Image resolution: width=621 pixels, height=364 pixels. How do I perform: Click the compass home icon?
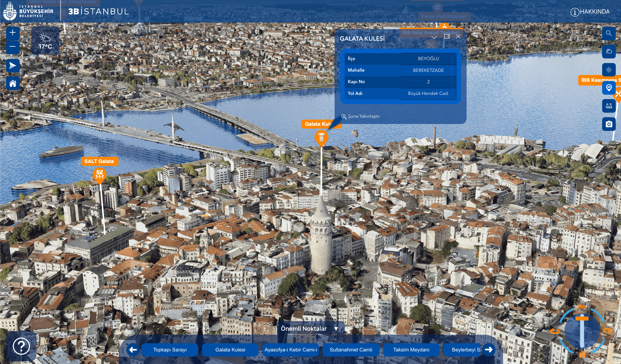click(582, 354)
